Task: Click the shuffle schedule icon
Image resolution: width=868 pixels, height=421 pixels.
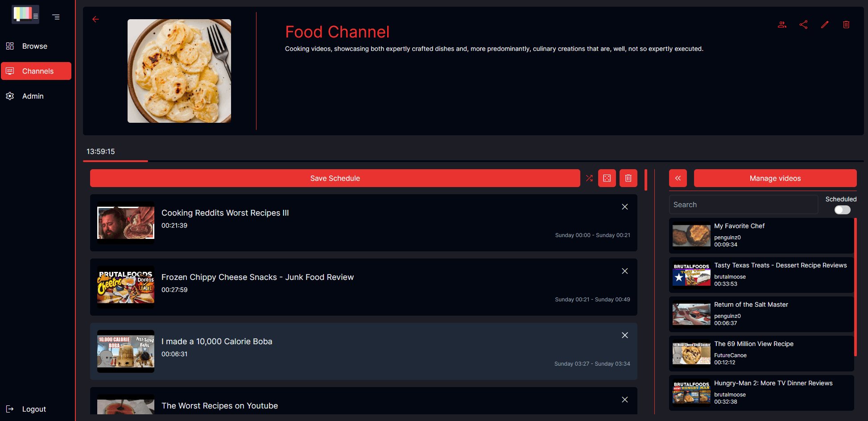Action: pos(589,178)
